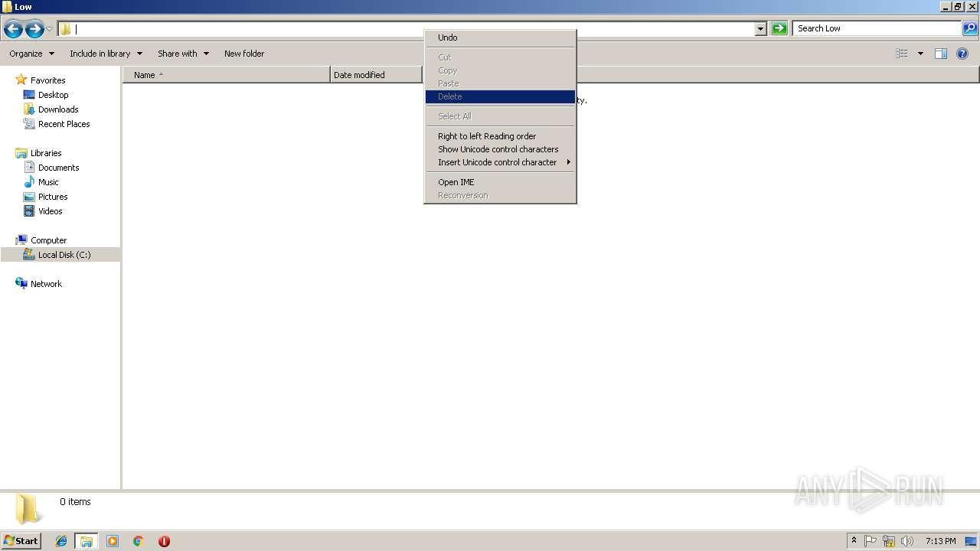Create a New folder
Viewport: 980px width, 551px height.
coord(244,54)
